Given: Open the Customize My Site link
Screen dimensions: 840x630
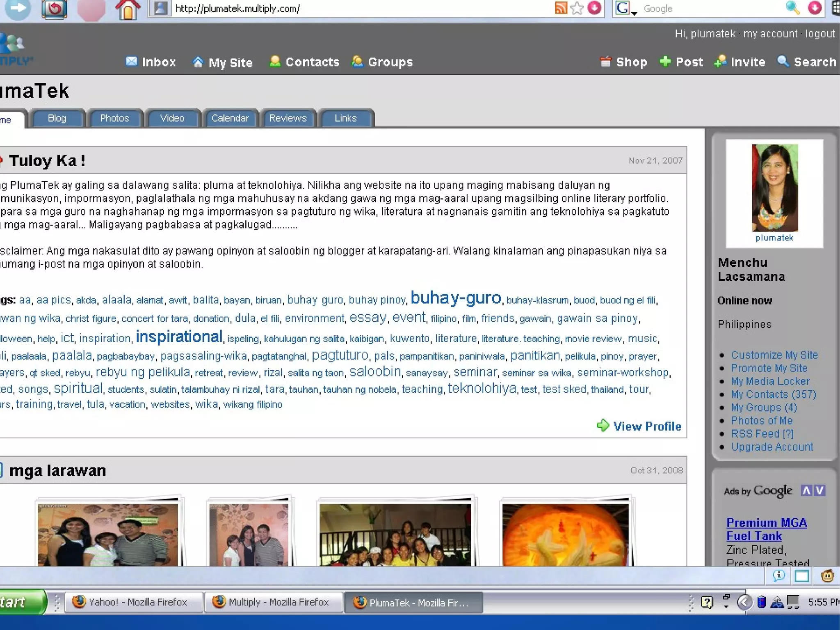Looking at the screenshot, I should pyautogui.click(x=774, y=355).
